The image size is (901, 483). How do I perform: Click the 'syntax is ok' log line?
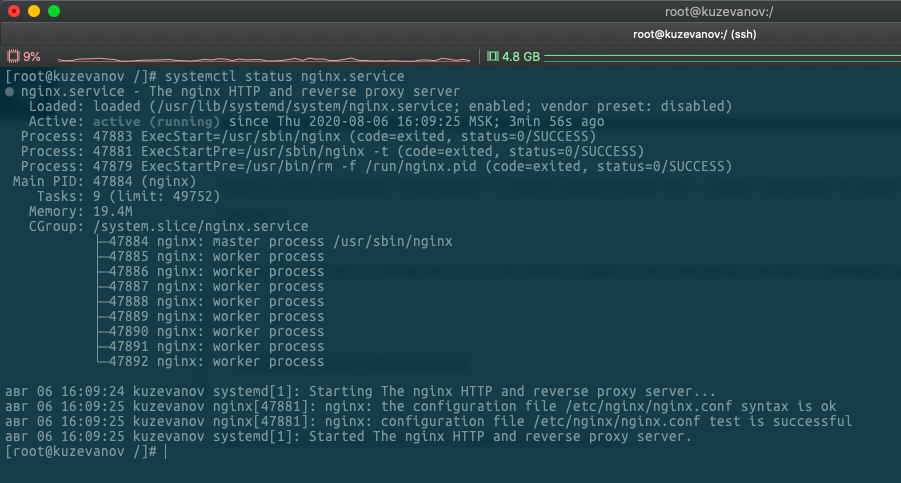pos(421,407)
